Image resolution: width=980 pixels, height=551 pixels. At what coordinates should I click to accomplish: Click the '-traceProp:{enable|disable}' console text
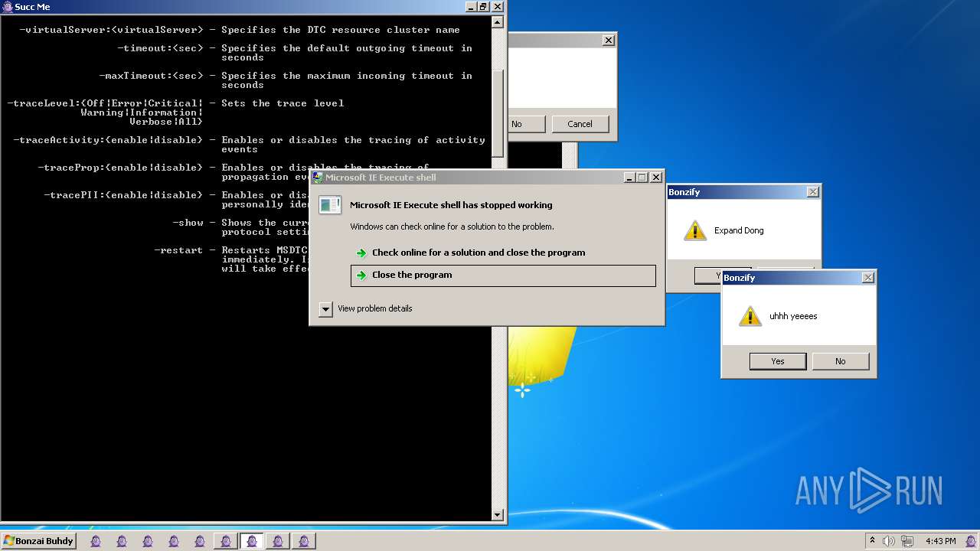[x=120, y=168]
